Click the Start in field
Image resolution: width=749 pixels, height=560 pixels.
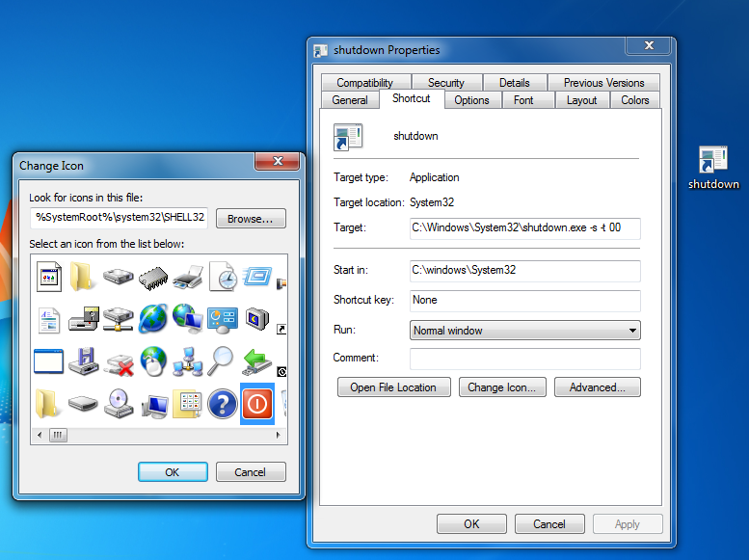[525, 271]
